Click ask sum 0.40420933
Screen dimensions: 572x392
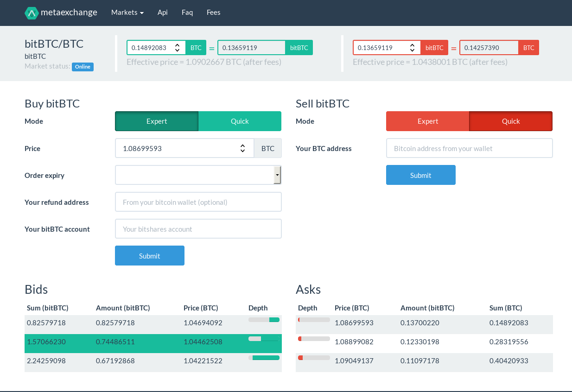(x=509, y=360)
